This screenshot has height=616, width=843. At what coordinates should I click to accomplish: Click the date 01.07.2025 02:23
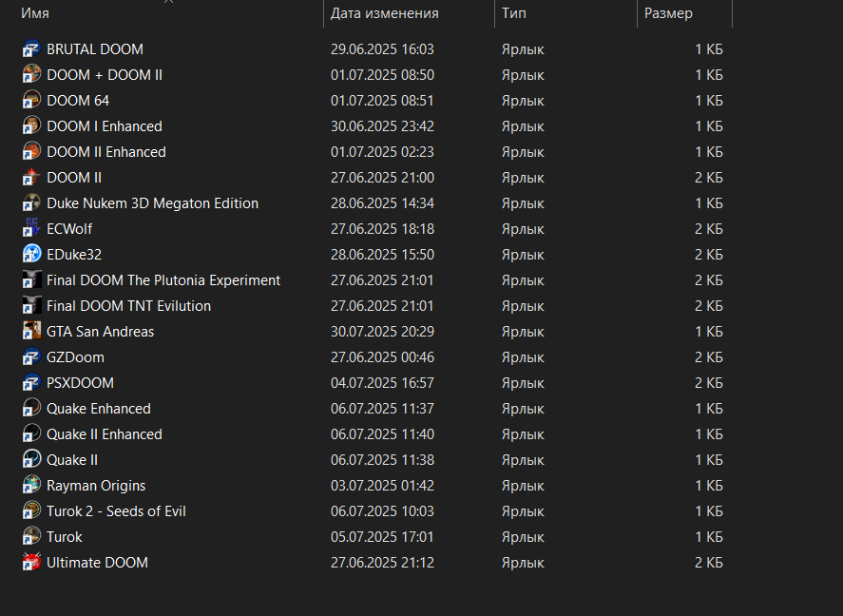tap(382, 151)
